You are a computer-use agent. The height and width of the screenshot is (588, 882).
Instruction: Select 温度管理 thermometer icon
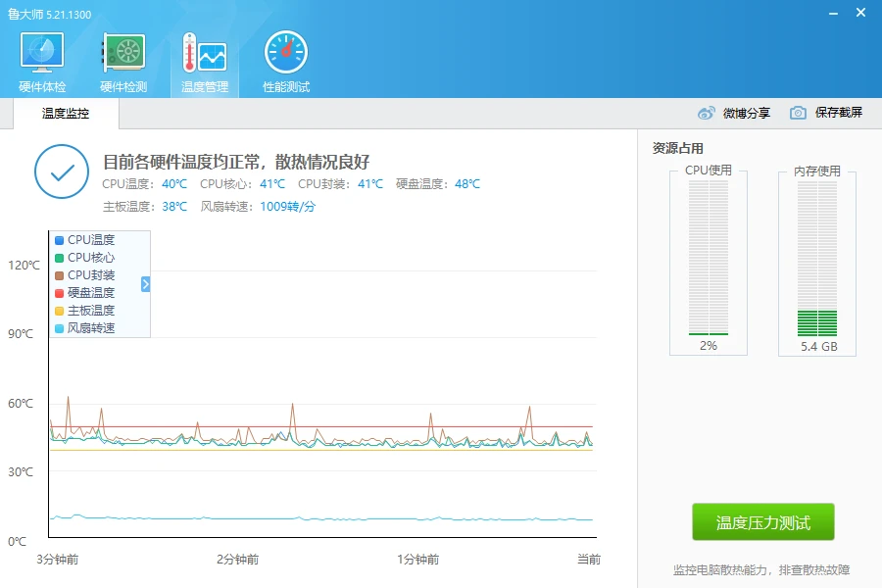[x=204, y=52]
